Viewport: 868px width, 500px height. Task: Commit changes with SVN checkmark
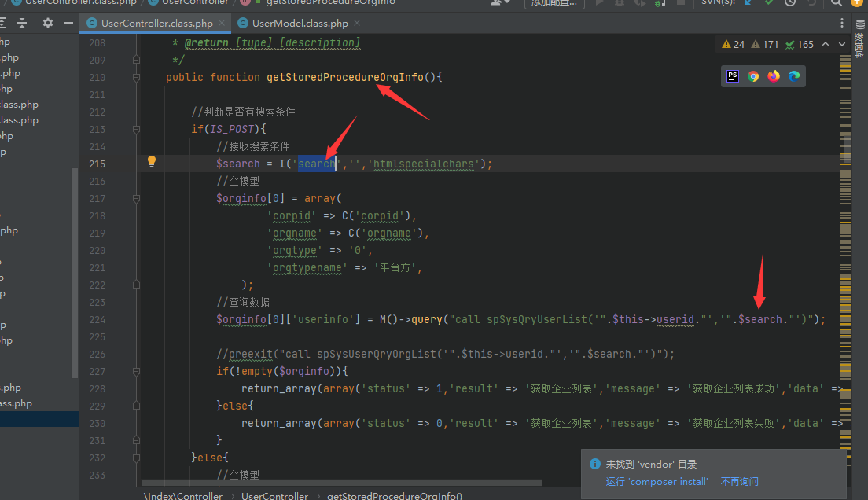pyautogui.click(x=769, y=3)
